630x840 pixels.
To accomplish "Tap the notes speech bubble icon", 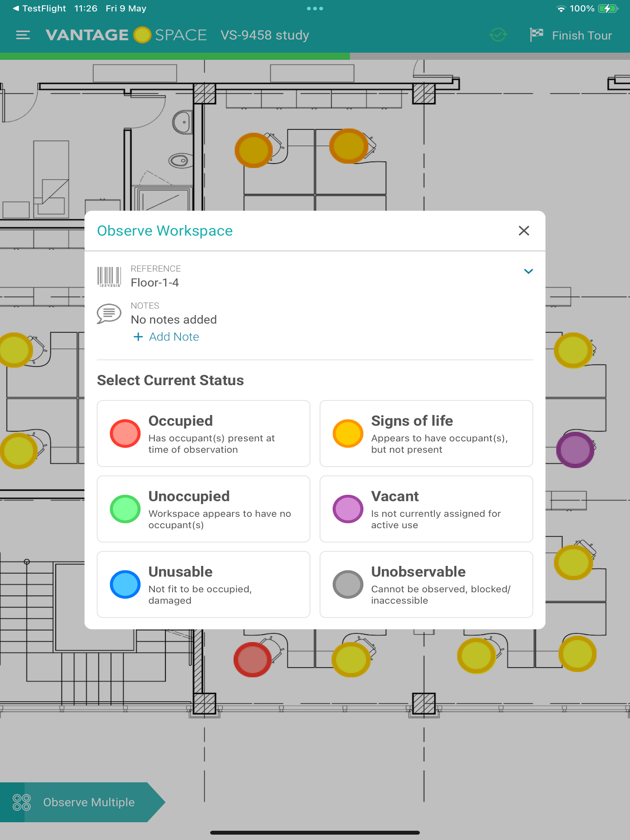I will [109, 313].
